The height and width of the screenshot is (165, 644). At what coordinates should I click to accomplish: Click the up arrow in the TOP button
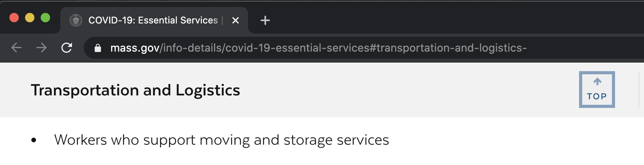(x=597, y=82)
